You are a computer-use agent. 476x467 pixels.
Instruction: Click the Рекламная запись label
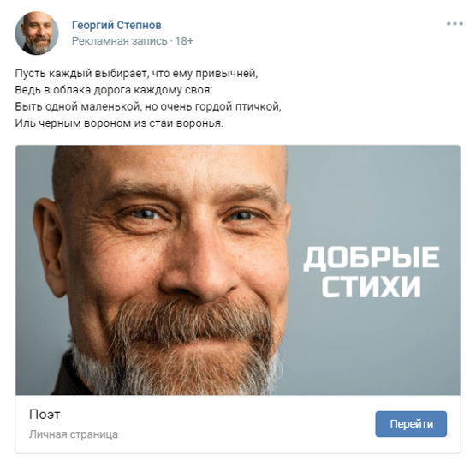pos(119,41)
